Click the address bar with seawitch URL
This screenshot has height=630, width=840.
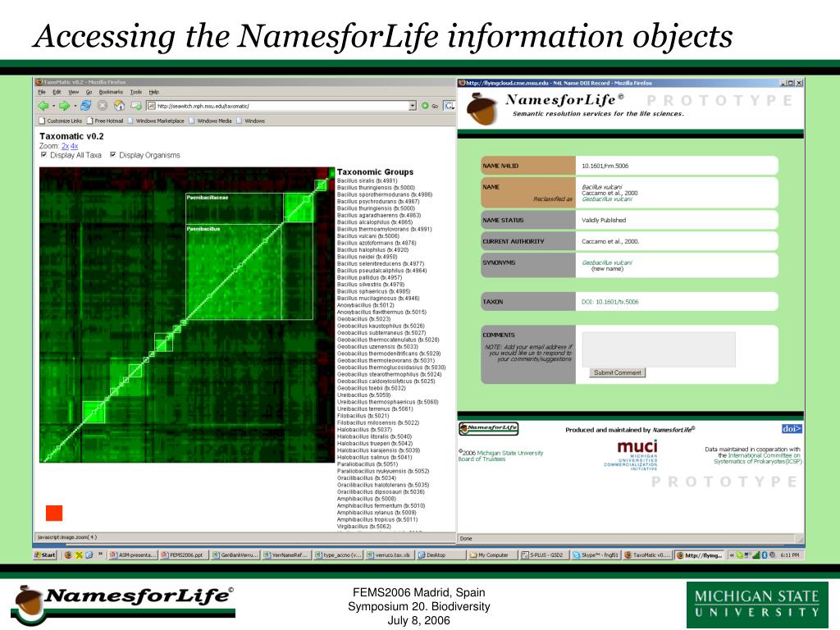click(x=277, y=106)
